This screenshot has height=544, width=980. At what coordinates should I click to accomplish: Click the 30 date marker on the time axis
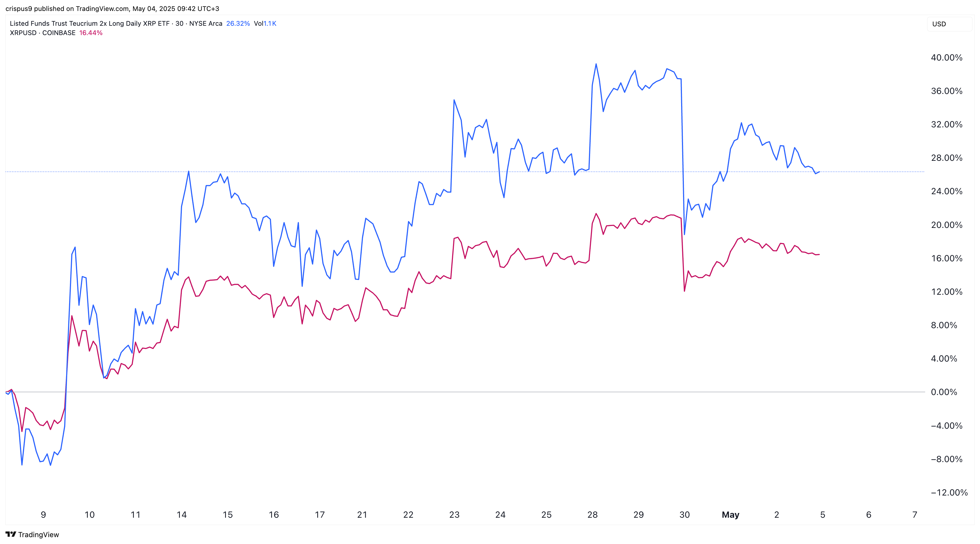(684, 515)
